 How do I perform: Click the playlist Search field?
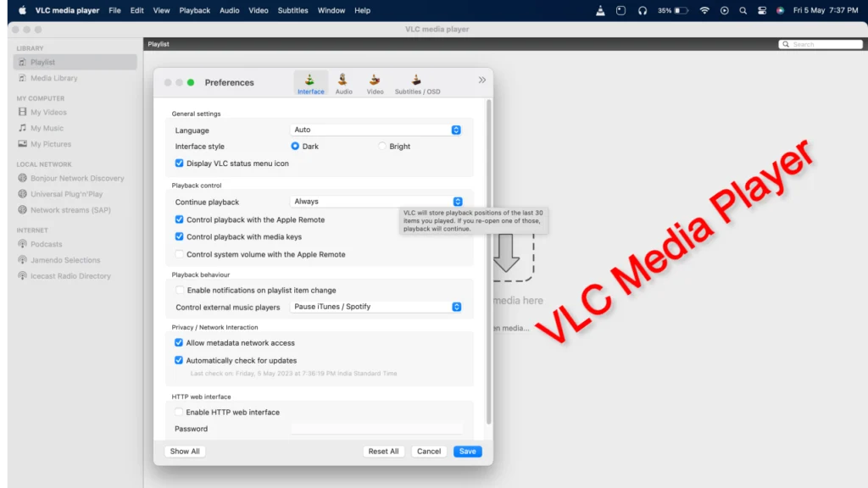821,44
